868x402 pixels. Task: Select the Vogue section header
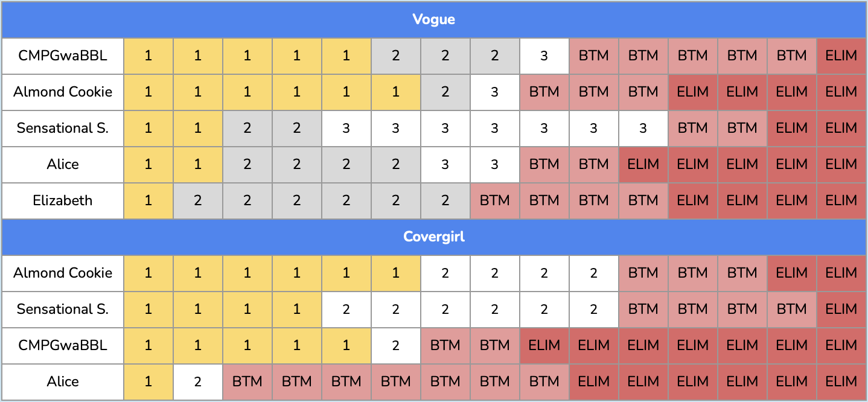coord(433,20)
